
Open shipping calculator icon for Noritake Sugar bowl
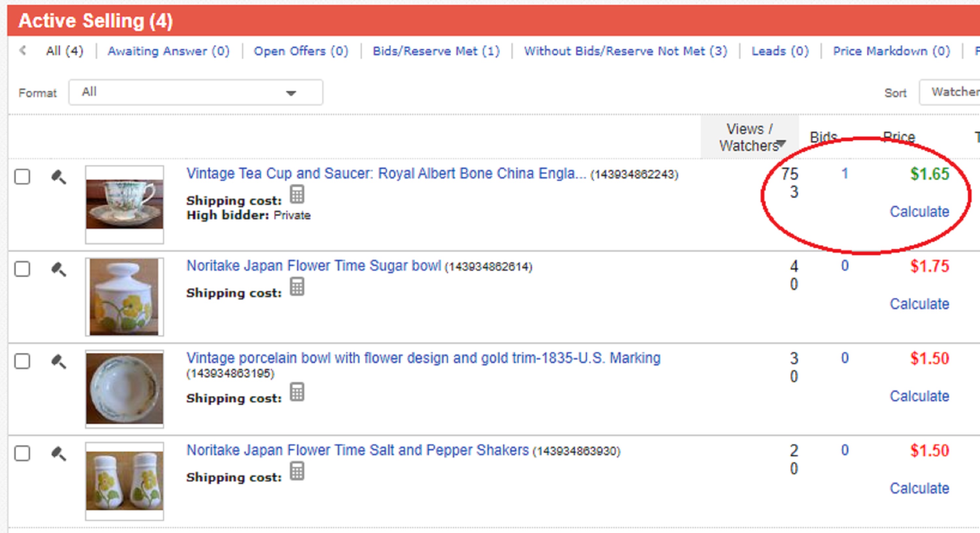[297, 287]
